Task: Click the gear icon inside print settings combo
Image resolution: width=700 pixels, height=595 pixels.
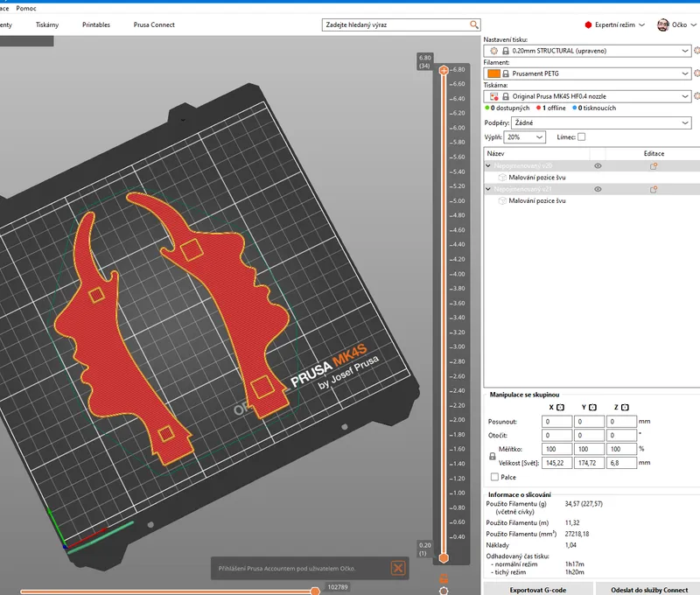Action: tap(493, 51)
